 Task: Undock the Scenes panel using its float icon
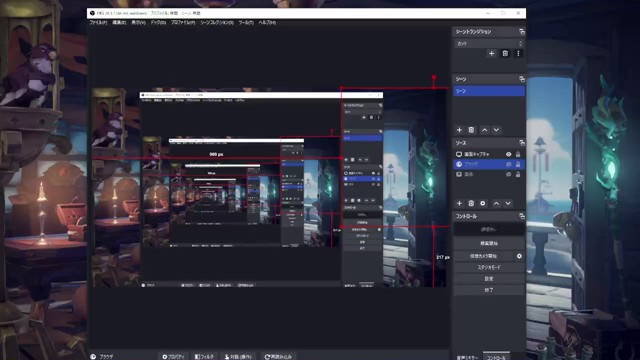[x=522, y=79]
